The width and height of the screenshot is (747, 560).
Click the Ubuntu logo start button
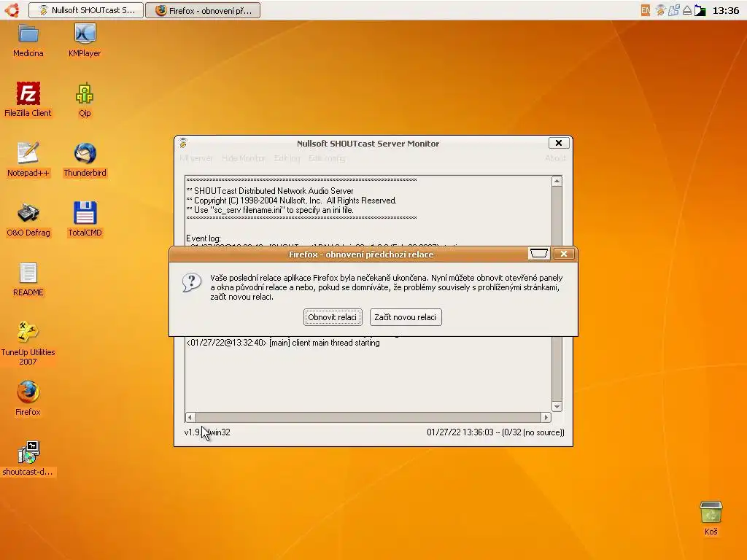coord(12,10)
